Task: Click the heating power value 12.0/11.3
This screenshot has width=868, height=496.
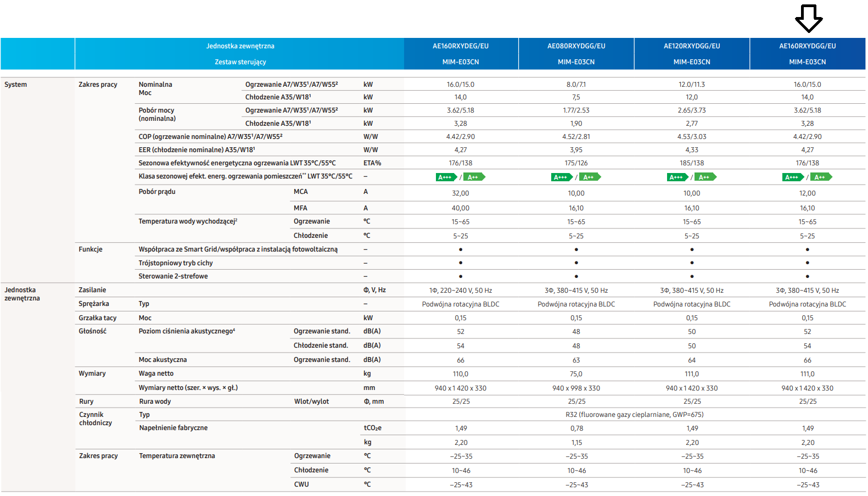Action: [692, 85]
